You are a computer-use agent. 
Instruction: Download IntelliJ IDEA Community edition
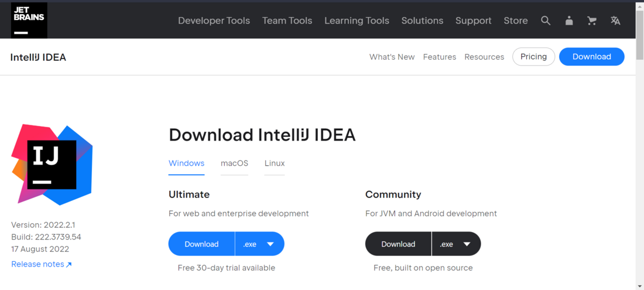pyautogui.click(x=398, y=244)
